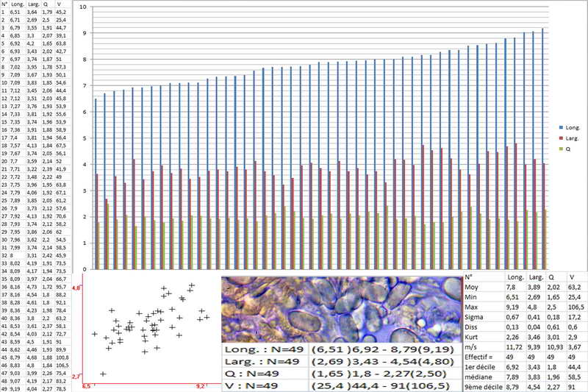The image size is (588, 392).
Task: Select V value 95,7 in data row 36
Action: (x=61, y=287)
